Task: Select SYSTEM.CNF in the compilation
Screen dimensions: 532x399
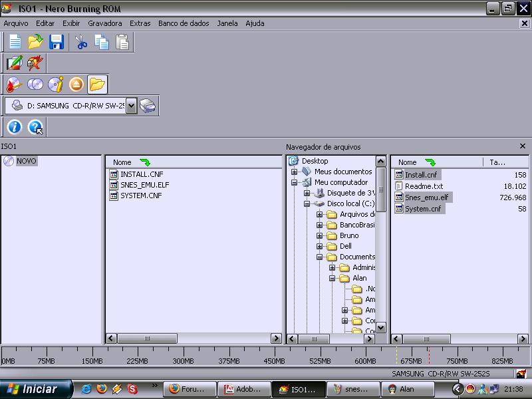Action: tap(141, 196)
